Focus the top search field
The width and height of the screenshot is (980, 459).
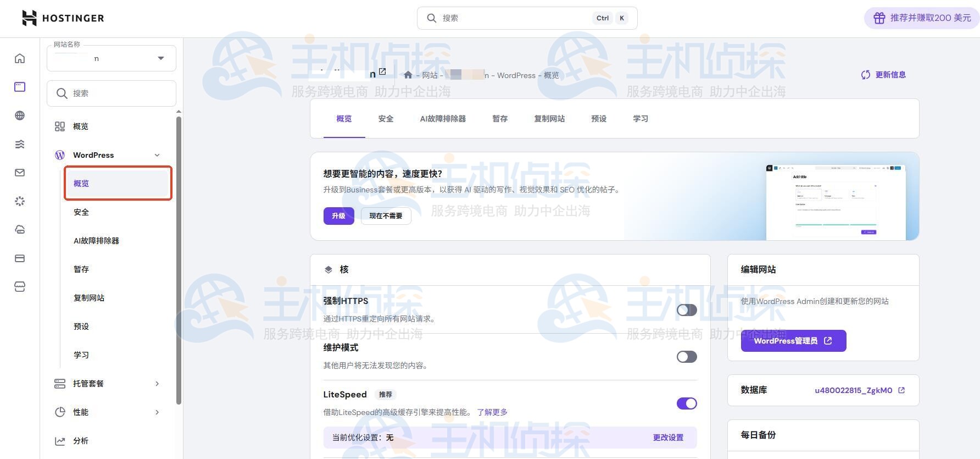click(x=527, y=18)
